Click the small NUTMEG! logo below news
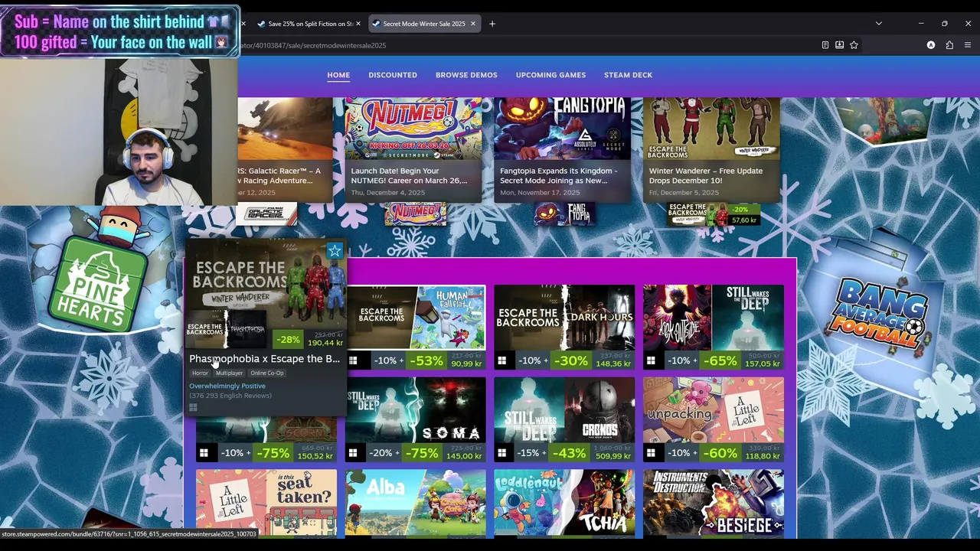Viewport: 980px width, 551px height. click(x=415, y=214)
